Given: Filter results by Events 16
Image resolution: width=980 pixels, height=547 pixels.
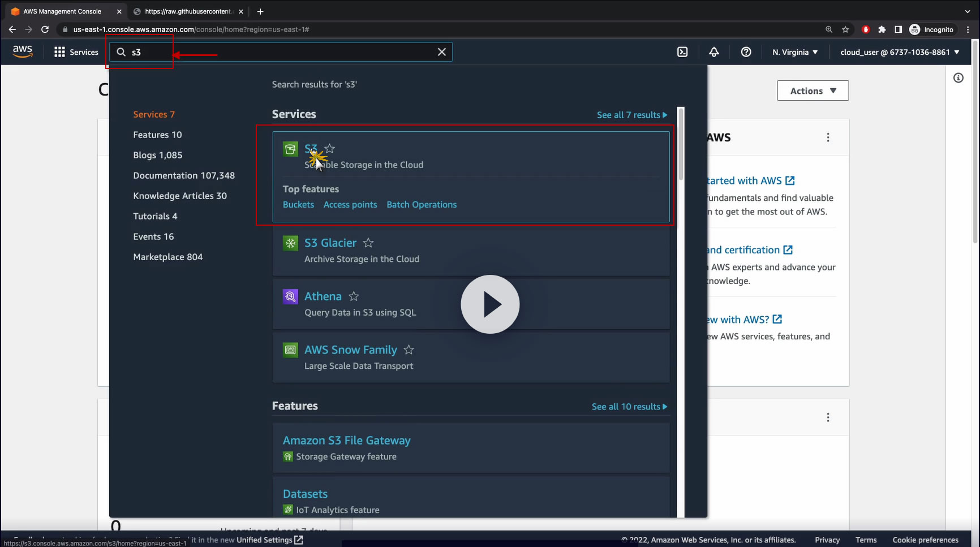Looking at the screenshot, I should pos(153,236).
